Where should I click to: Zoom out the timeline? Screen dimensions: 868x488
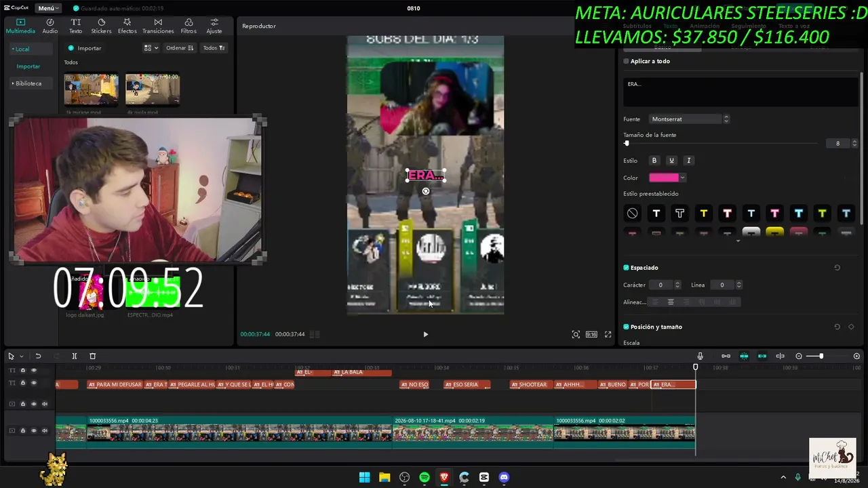click(799, 356)
